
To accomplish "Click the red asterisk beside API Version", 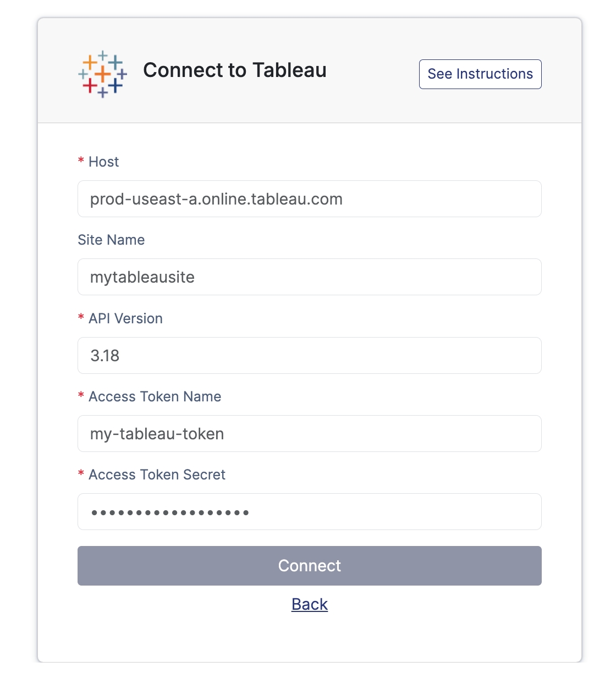I will coord(81,317).
